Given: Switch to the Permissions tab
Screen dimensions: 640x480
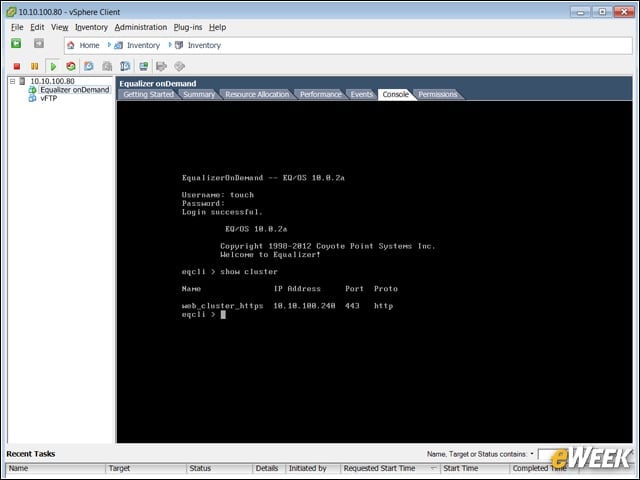Looking at the screenshot, I should coord(438,94).
